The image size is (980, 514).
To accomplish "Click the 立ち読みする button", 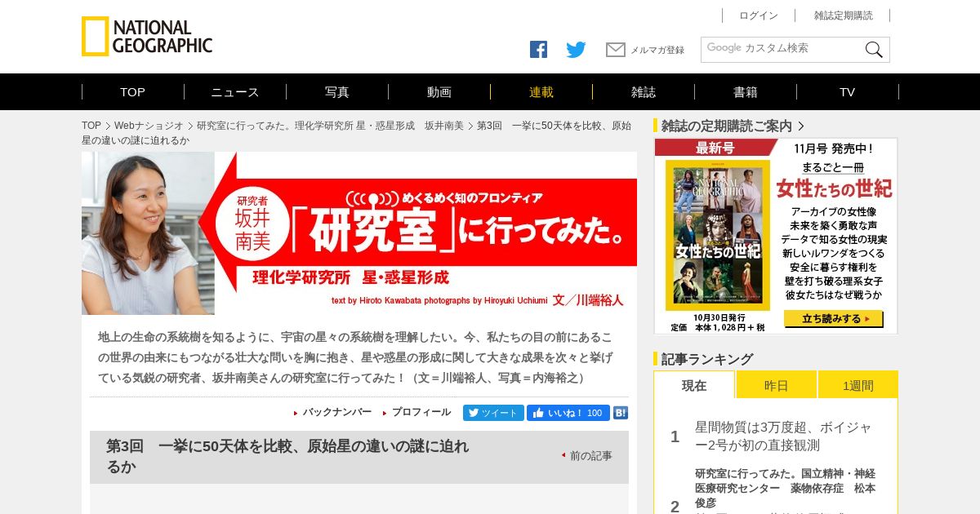I will (834, 318).
